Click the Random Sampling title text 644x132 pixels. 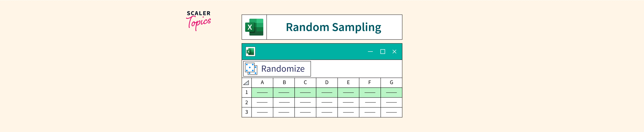(333, 27)
